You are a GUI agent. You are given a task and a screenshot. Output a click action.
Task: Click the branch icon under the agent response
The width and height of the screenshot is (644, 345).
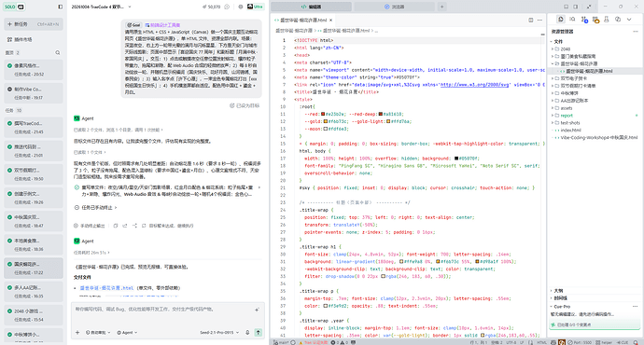coord(134,226)
